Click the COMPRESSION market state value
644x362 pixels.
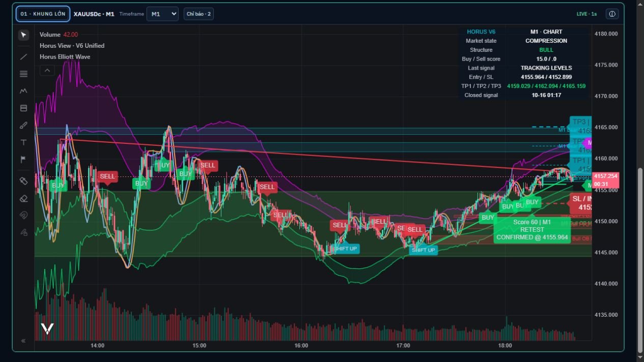(x=546, y=41)
